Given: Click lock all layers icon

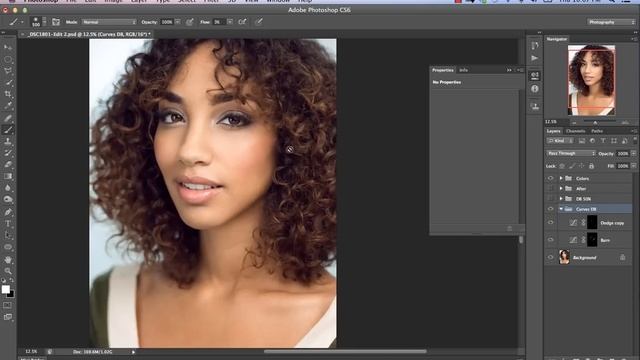Looking at the screenshot, I should click(x=591, y=166).
